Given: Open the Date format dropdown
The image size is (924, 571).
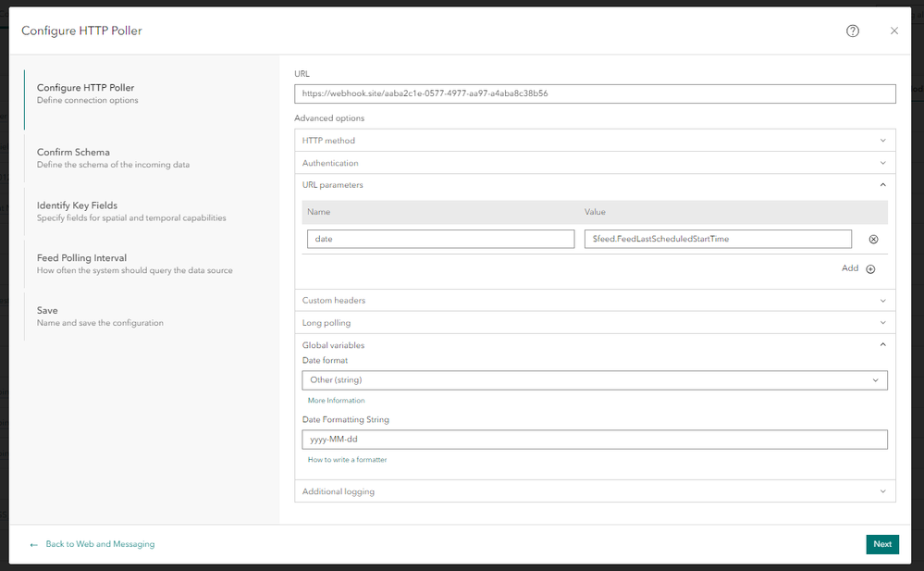Looking at the screenshot, I should click(x=595, y=380).
